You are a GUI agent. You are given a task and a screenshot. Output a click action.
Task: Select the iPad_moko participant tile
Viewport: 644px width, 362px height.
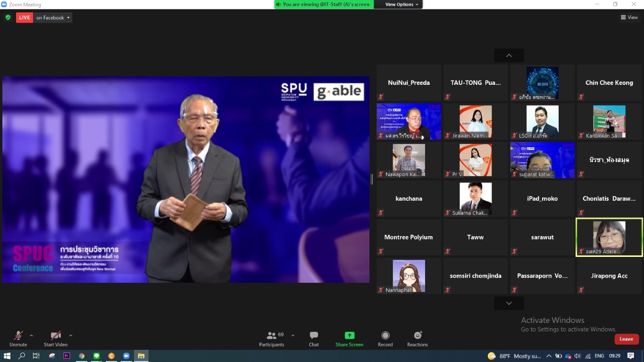[x=543, y=198]
